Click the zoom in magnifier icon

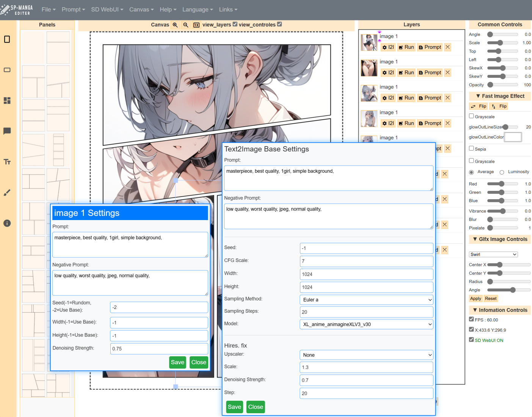pyautogui.click(x=175, y=25)
